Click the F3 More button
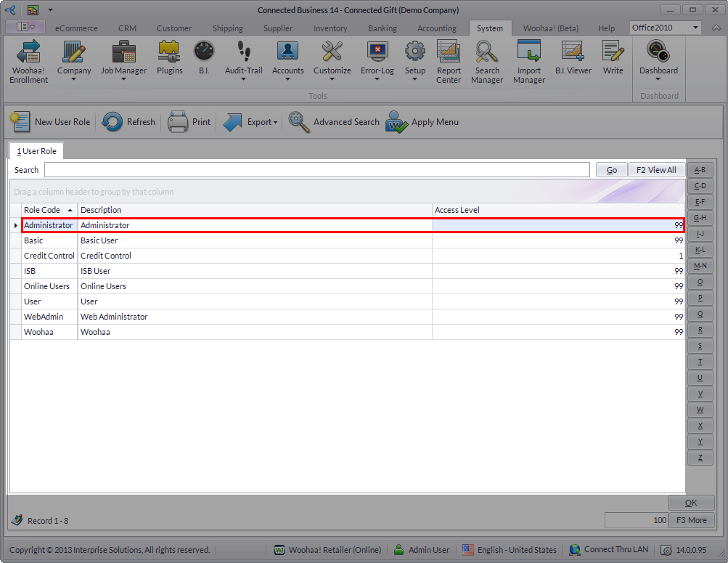 pyautogui.click(x=692, y=520)
